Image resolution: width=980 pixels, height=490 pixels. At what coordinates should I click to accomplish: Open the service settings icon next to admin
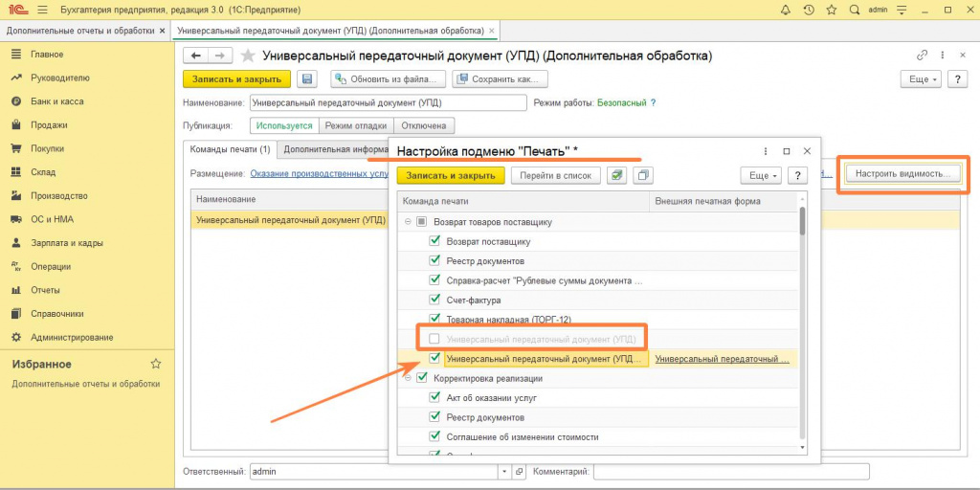click(902, 10)
